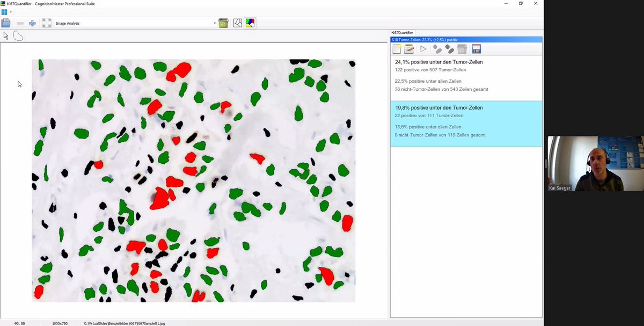
Task: Open an image file with the folder icon
Action: (6, 23)
